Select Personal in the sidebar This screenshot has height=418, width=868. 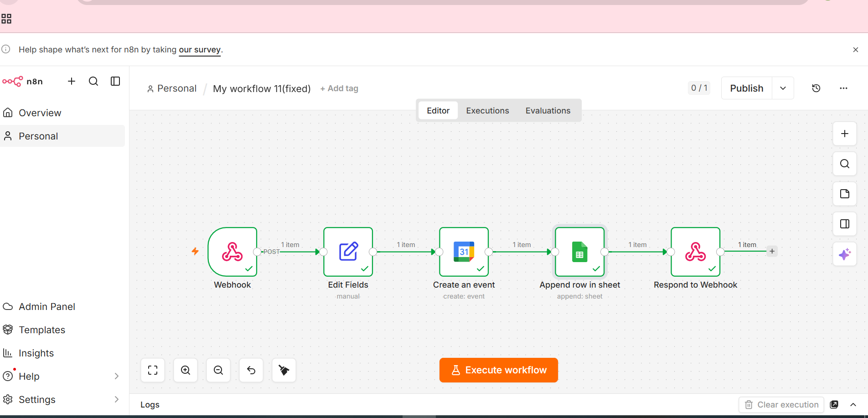point(62,136)
